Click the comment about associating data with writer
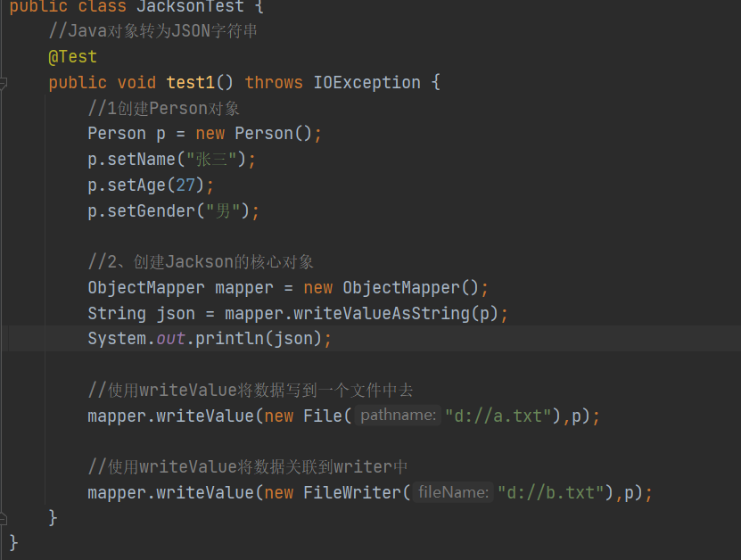The width and height of the screenshot is (741, 560). (248, 467)
